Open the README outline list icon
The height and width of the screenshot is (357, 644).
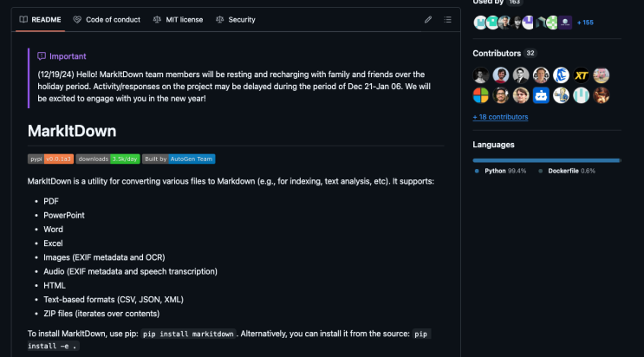448,19
